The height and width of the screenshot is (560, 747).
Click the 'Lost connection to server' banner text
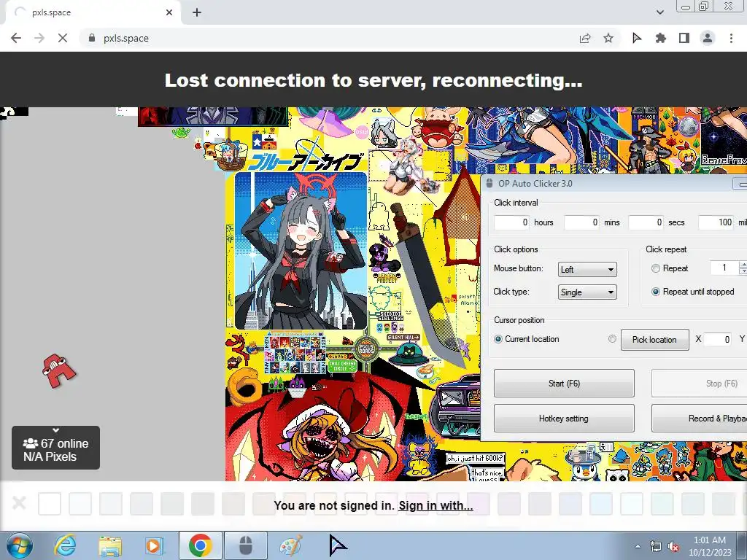pyautogui.click(x=373, y=80)
